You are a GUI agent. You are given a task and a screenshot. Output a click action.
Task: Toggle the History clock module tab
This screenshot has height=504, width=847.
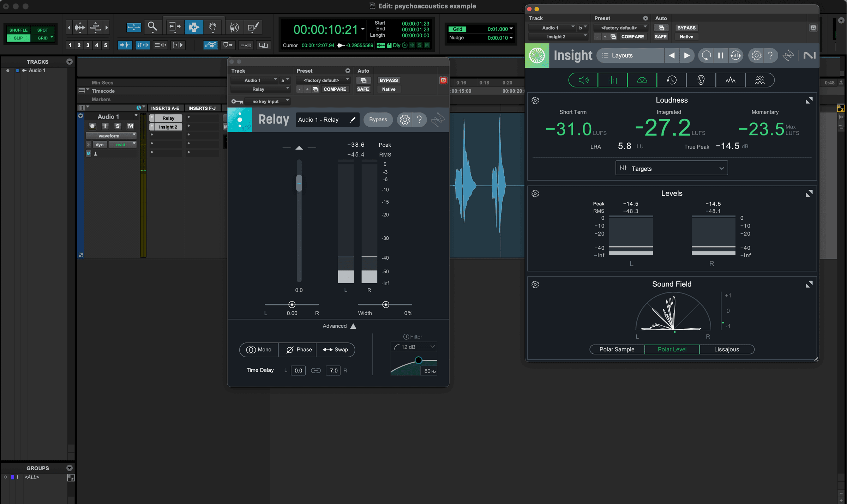pyautogui.click(x=672, y=80)
